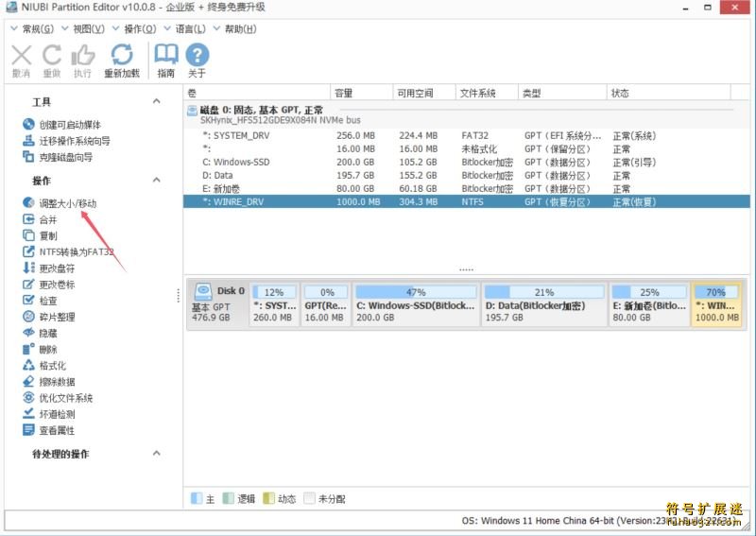The width and height of the screenshot is (756, 536).
Task: Select the C: Windows-SSD partition row
Action: (x=466, y=162)
